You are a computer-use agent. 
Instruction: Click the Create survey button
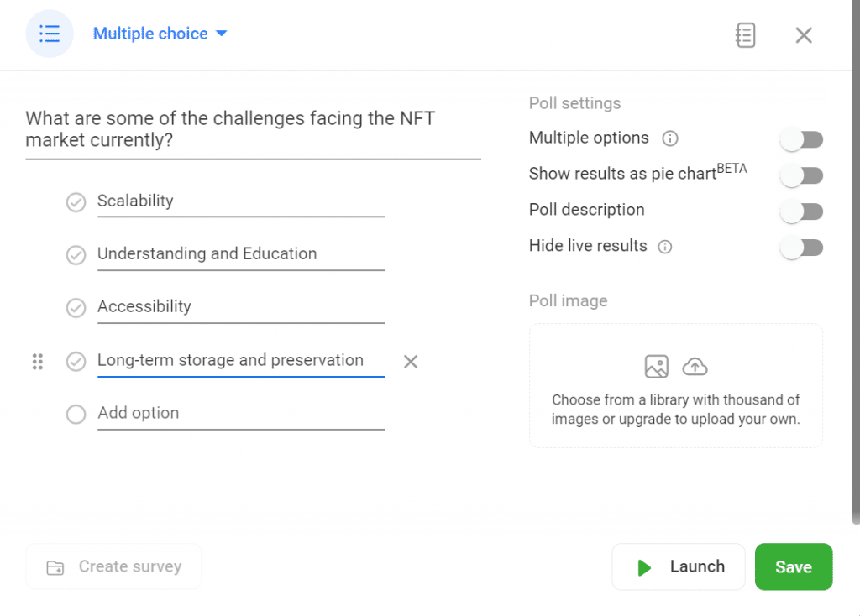(114, 567)
